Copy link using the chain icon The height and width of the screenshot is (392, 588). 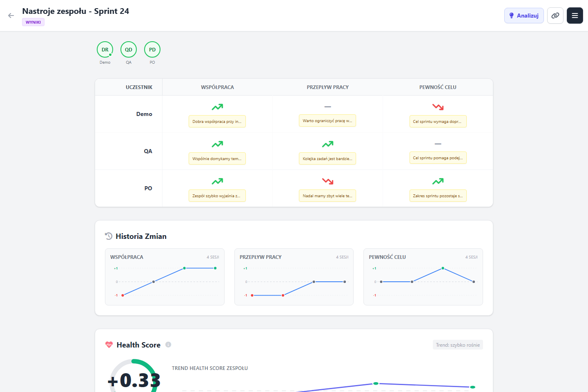555,16
